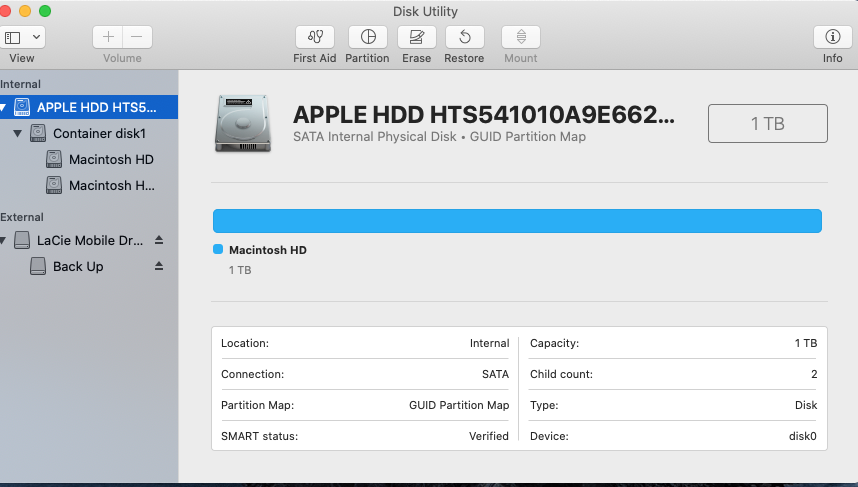Run First Aid on the disk
This screenshot has width=858, height=487.
click(x=315, y=37)
